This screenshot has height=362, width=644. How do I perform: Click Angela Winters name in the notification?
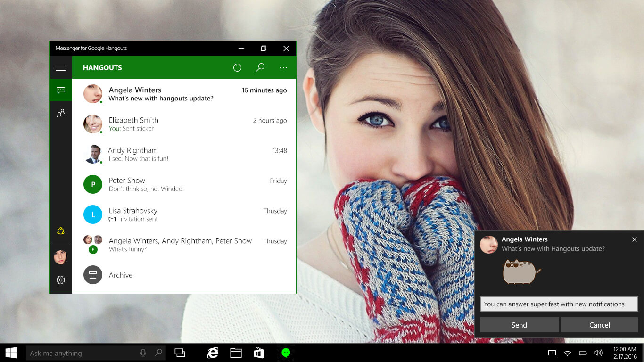[524, 239]
